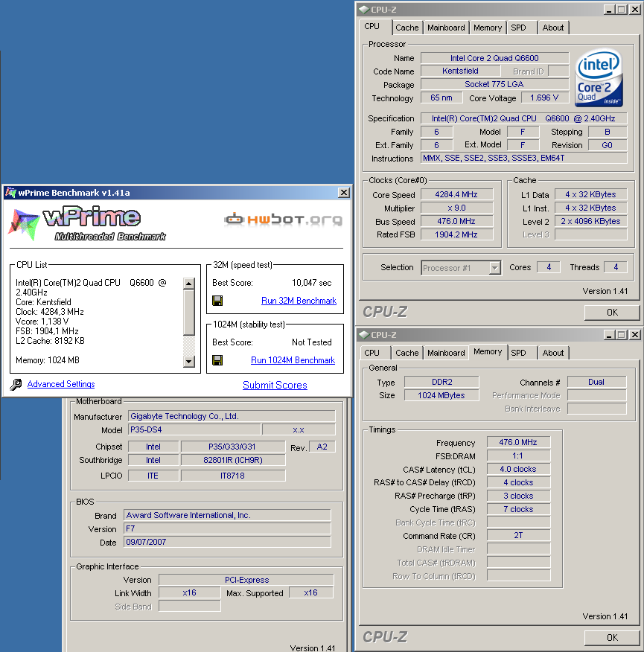Screen dimensions: 644x652
Task: Click the HWBOT.org logo in wPrime
Action: [284, 219]
